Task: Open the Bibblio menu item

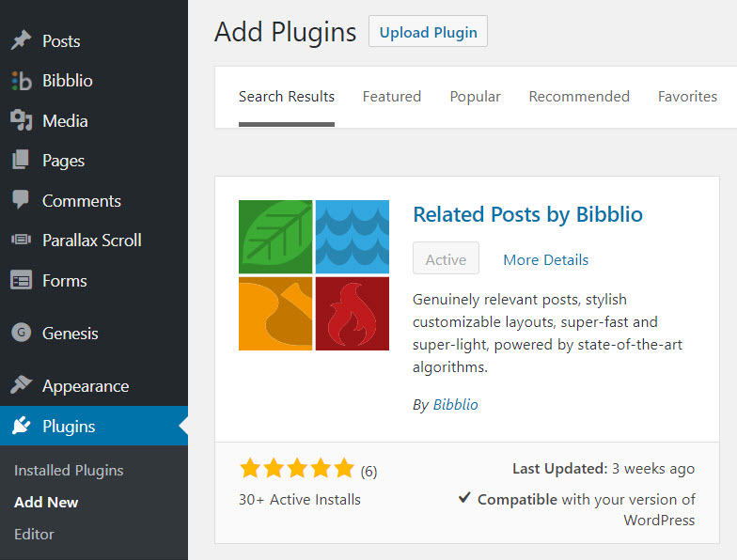Action: [94, 81]
